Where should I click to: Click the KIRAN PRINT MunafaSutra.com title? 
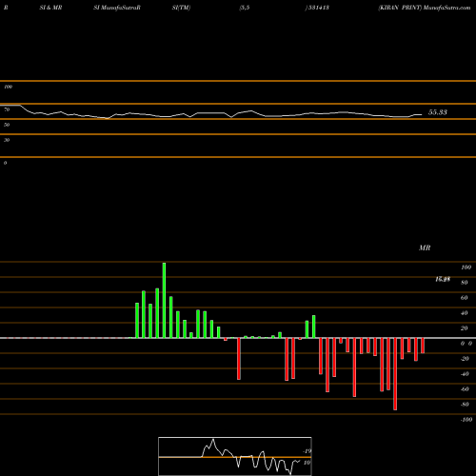click(x=425, y=8)
